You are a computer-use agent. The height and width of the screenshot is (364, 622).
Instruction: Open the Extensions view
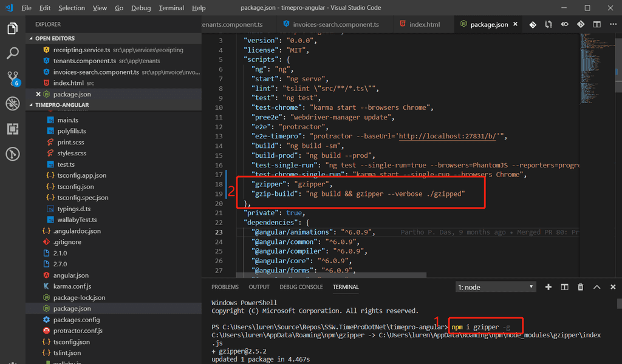coord(13,129)
